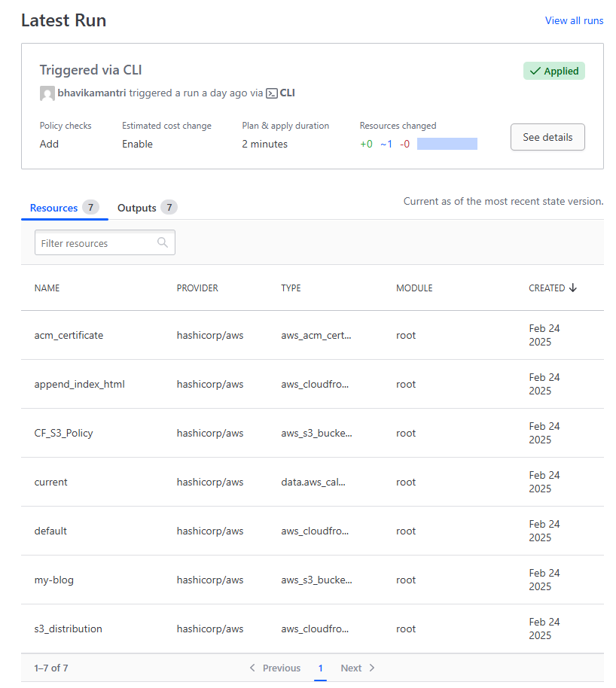Open View all runs link

coord(574,20)
